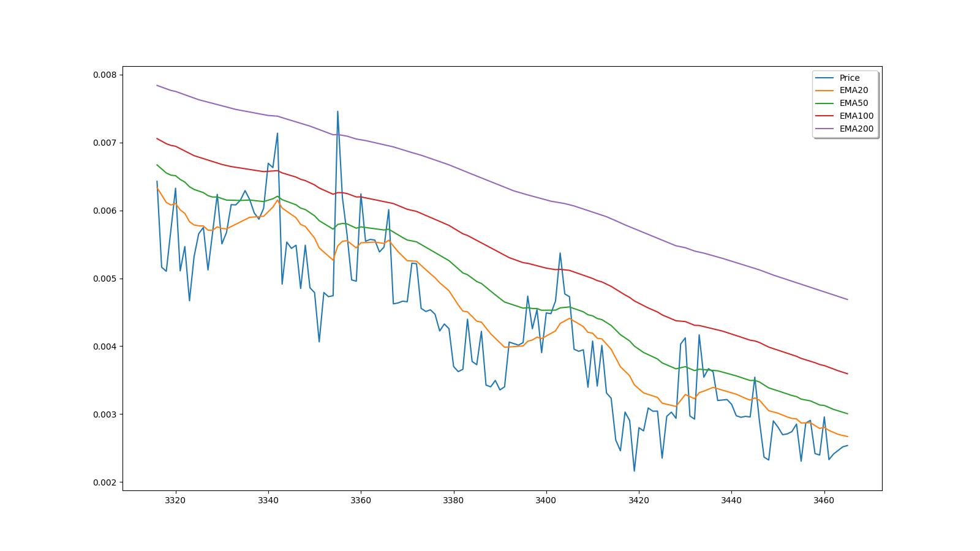Click the Price legend label
Image resolution: width=980 pixels, height=551 pixels.
coord(850,78)
